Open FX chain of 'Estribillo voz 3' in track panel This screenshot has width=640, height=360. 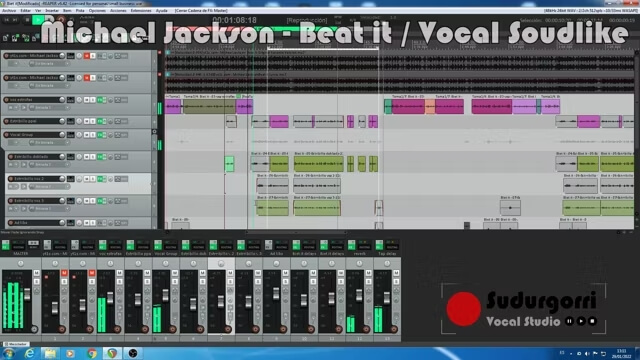[100, 201]
